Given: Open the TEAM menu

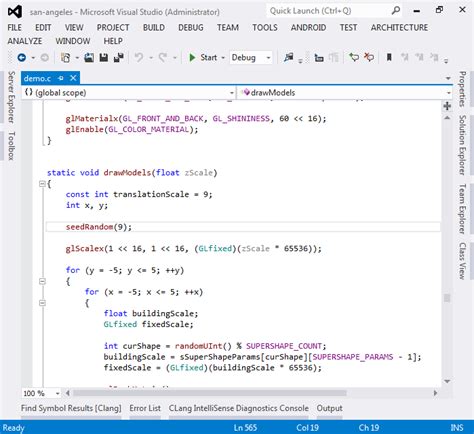Looking at the screenshot, I should coord(228,27).
